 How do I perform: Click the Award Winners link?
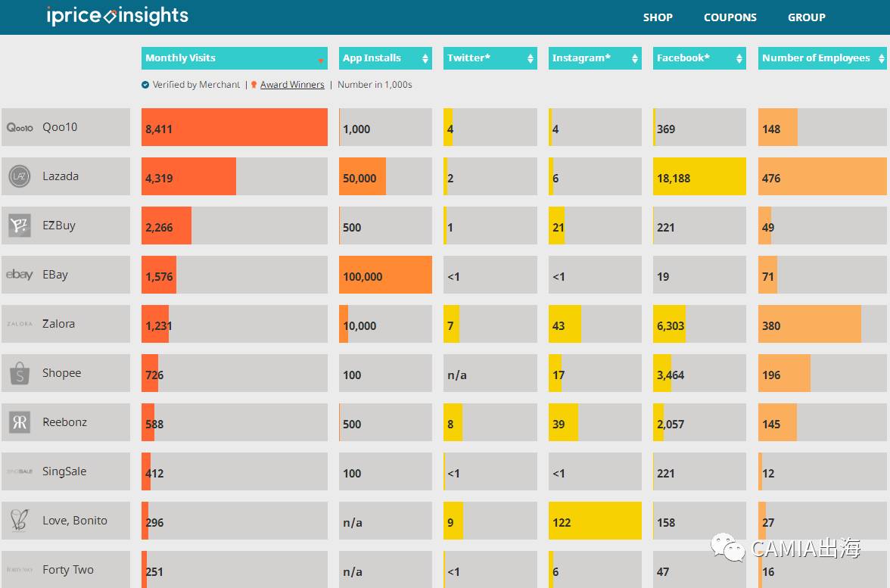click(292, 85)
